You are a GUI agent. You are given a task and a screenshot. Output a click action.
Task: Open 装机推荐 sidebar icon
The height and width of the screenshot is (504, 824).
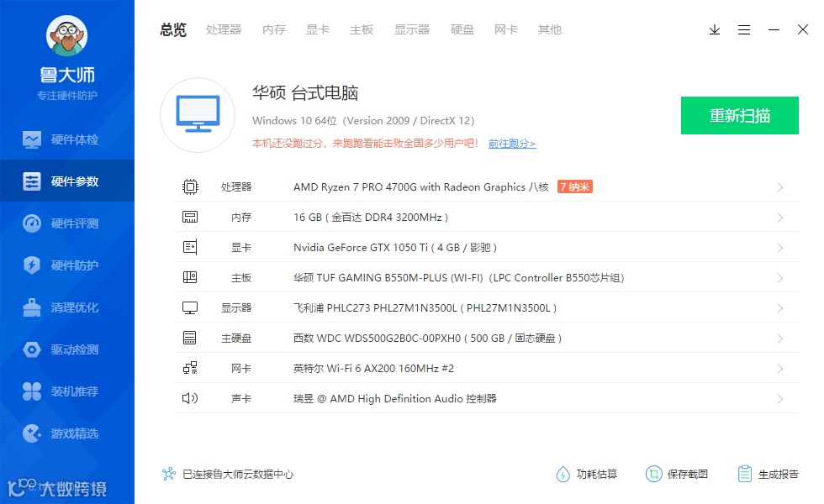(32, 391)
